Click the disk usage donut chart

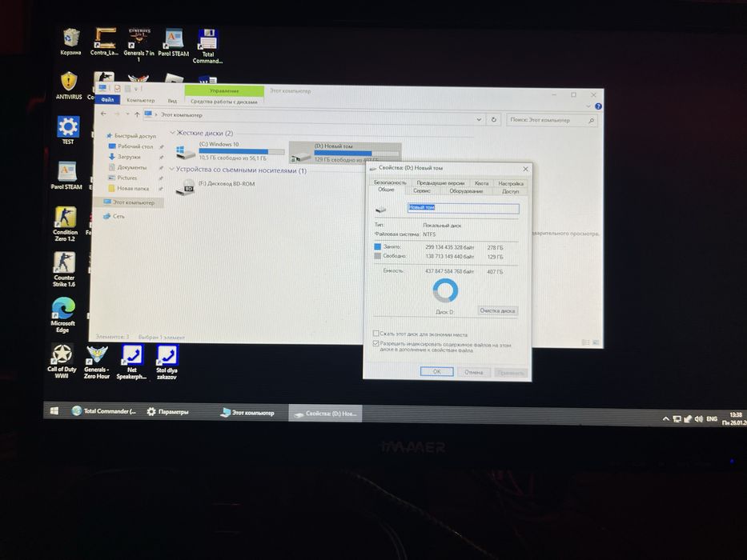pyautogui.click(x=445, y=290)
